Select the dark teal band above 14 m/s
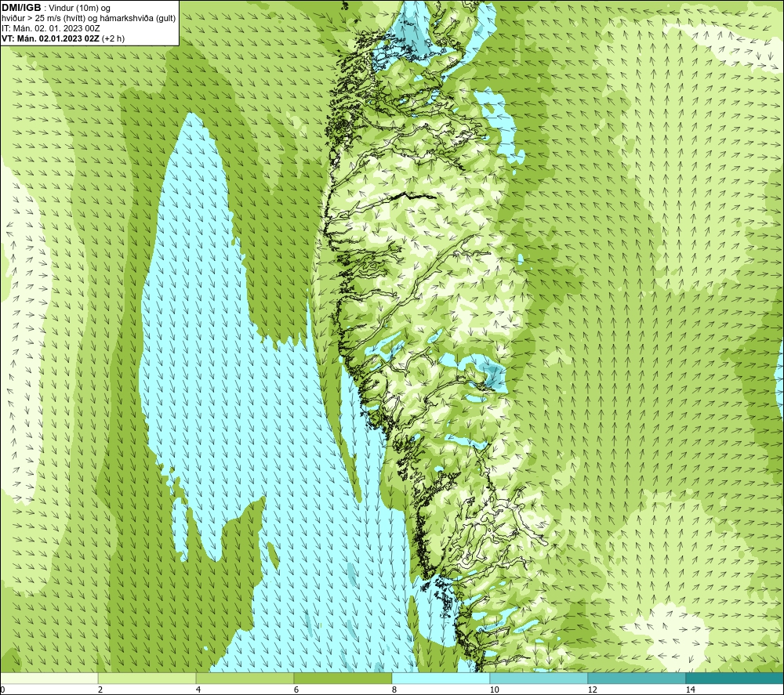The height and width of the screenshot is (695, 784). [x=735, y=679]
